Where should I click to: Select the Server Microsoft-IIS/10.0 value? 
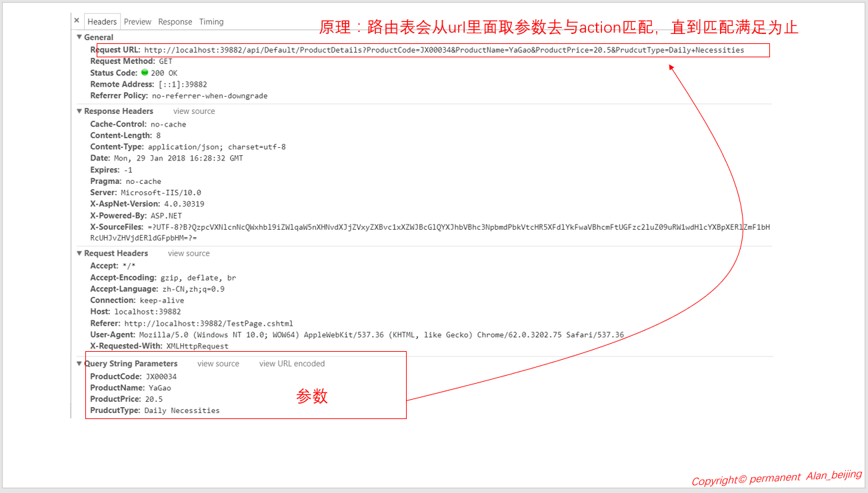(161, 193)
